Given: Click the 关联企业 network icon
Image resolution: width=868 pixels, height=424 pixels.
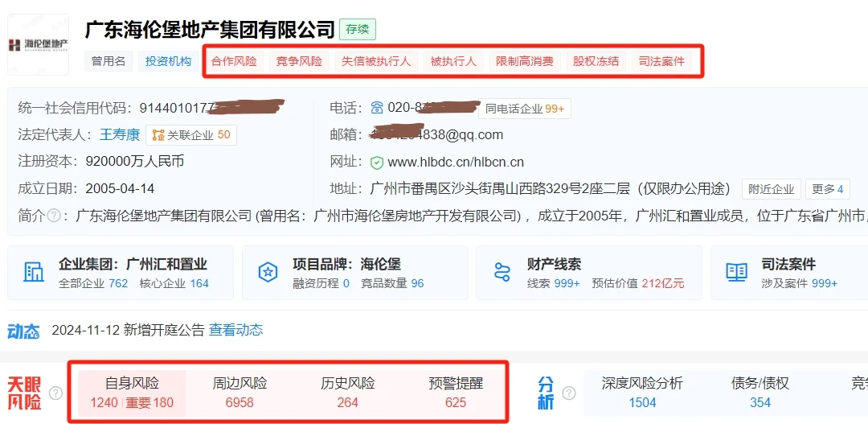Looking at the screenshot, I should coord(158,135).
